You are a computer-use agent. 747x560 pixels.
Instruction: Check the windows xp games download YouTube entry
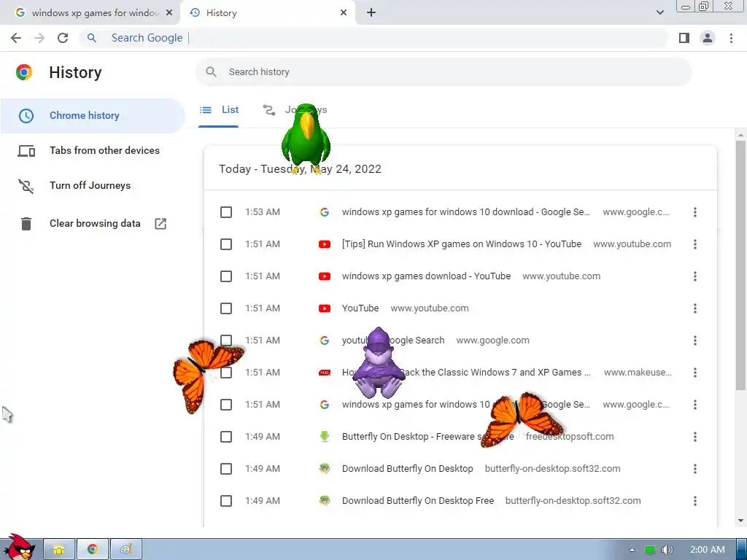[226, 276]
